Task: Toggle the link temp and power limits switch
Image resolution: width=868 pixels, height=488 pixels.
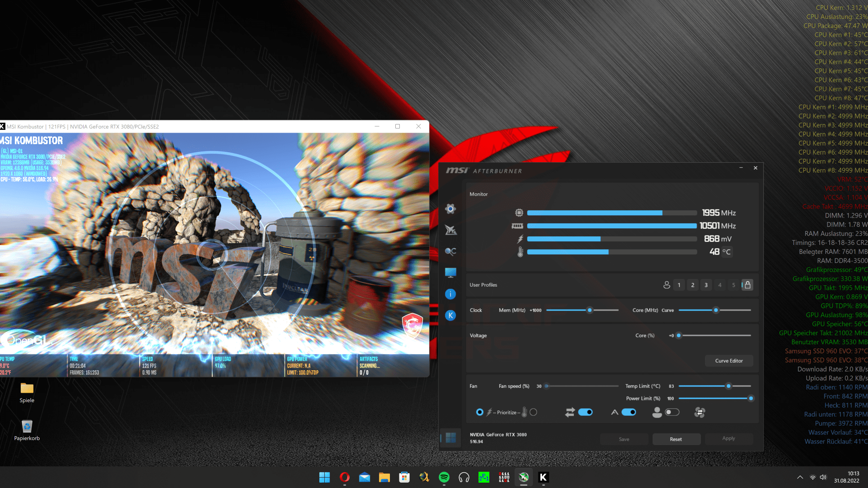Action: coord(585,412)
